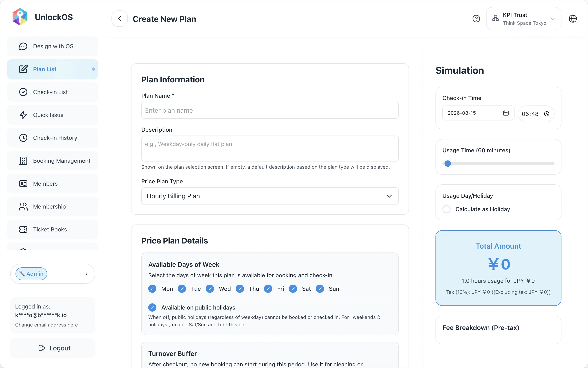Open Check-in History menu item

(x=53, y=138)
